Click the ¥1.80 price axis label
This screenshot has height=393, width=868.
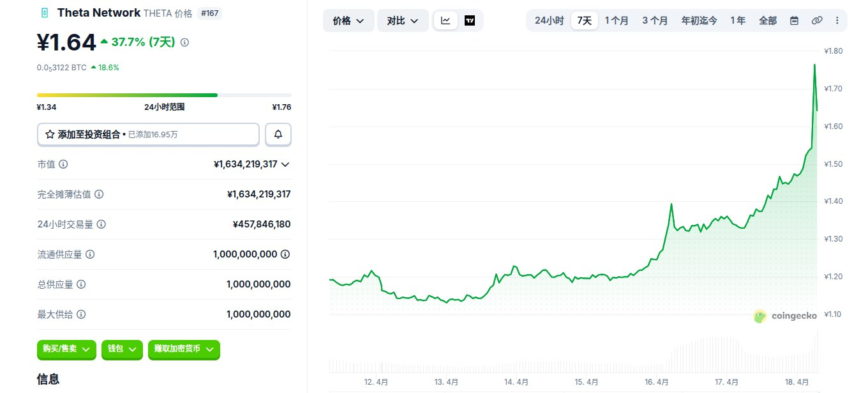click(x=834, y=51)
